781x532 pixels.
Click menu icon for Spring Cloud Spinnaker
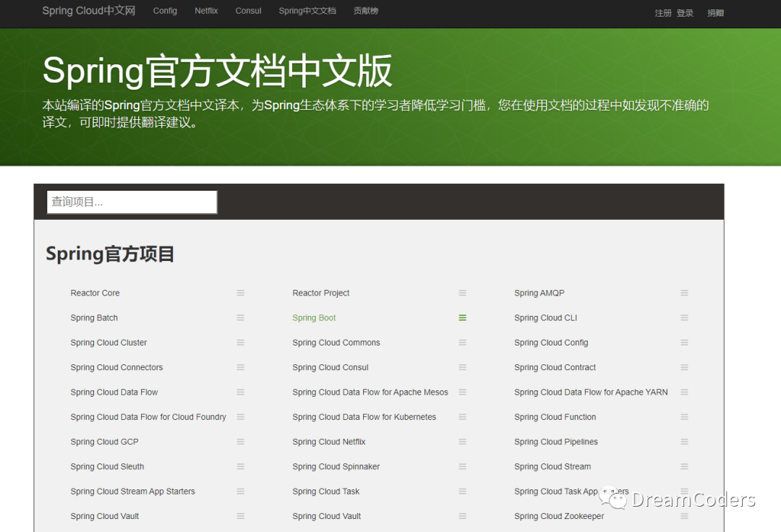(462, 466)
